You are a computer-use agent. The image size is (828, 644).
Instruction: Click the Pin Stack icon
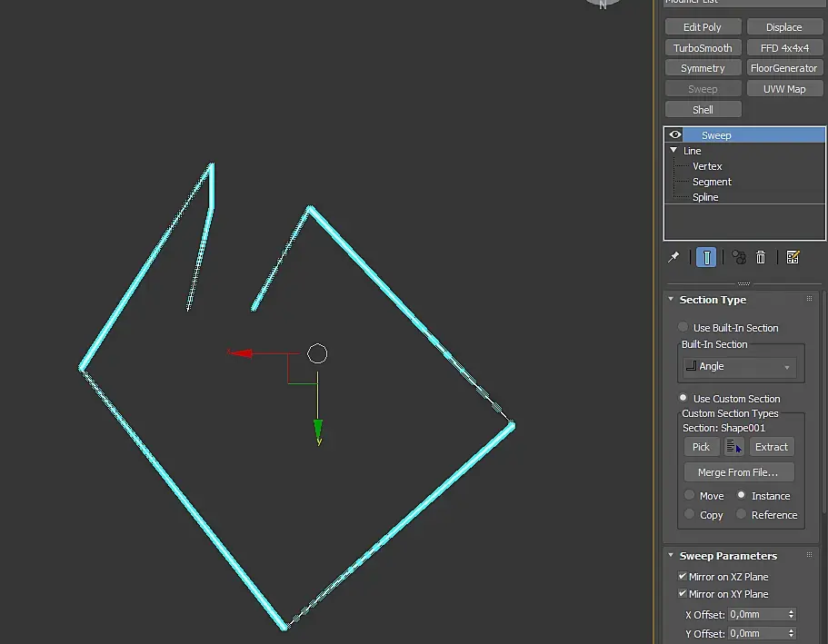[673, 257]
